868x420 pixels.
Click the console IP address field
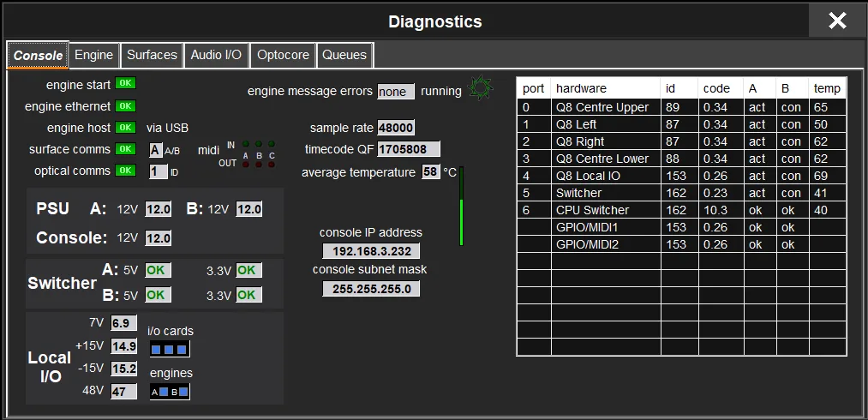[x=371, y=251]
